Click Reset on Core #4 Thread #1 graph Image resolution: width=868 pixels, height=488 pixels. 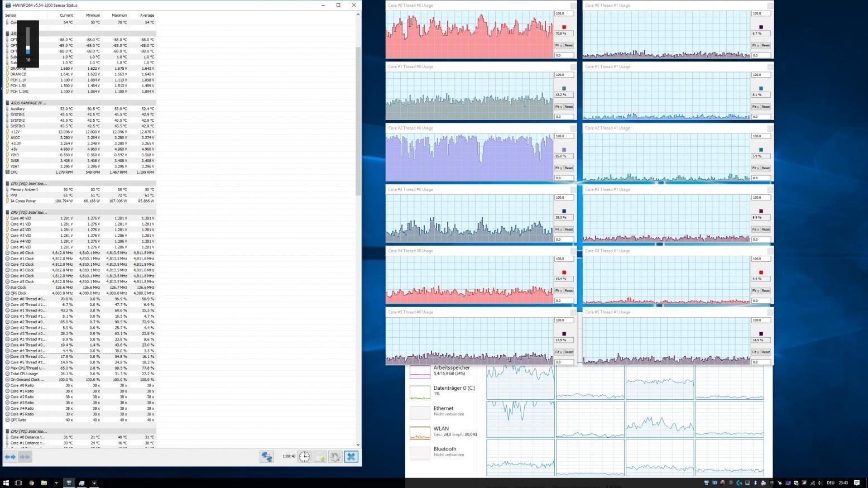pyautogui.click(x=766, y=291)
